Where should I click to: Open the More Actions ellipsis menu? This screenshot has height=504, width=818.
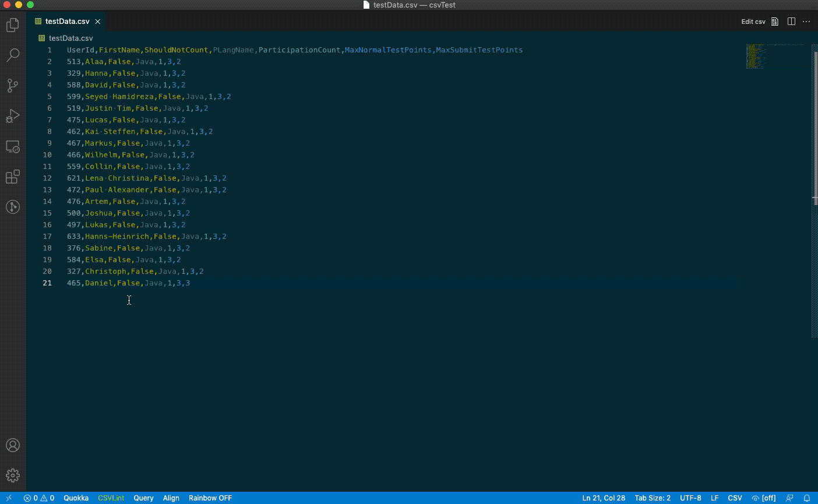806,22
